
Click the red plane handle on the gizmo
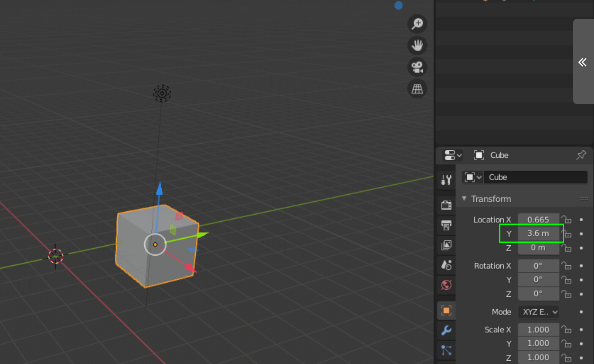pyautogui.click(x=179, y=216)
